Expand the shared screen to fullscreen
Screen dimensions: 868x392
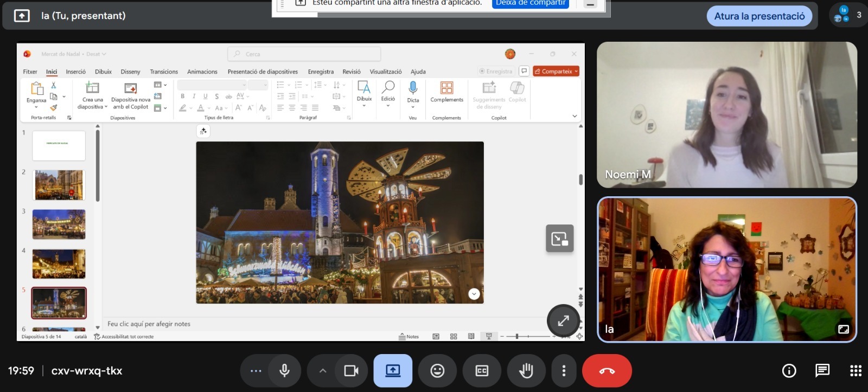(x=563, y=320)
